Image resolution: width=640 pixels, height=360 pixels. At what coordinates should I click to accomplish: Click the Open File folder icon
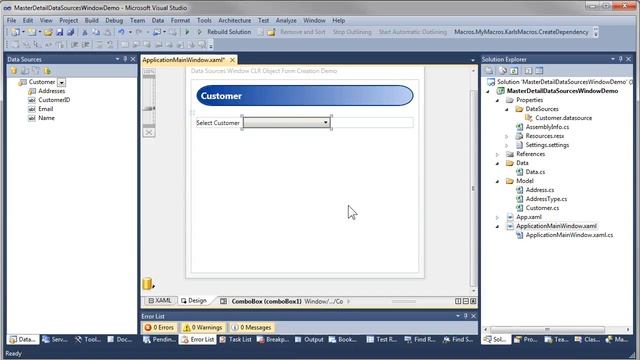coord(48,32)
